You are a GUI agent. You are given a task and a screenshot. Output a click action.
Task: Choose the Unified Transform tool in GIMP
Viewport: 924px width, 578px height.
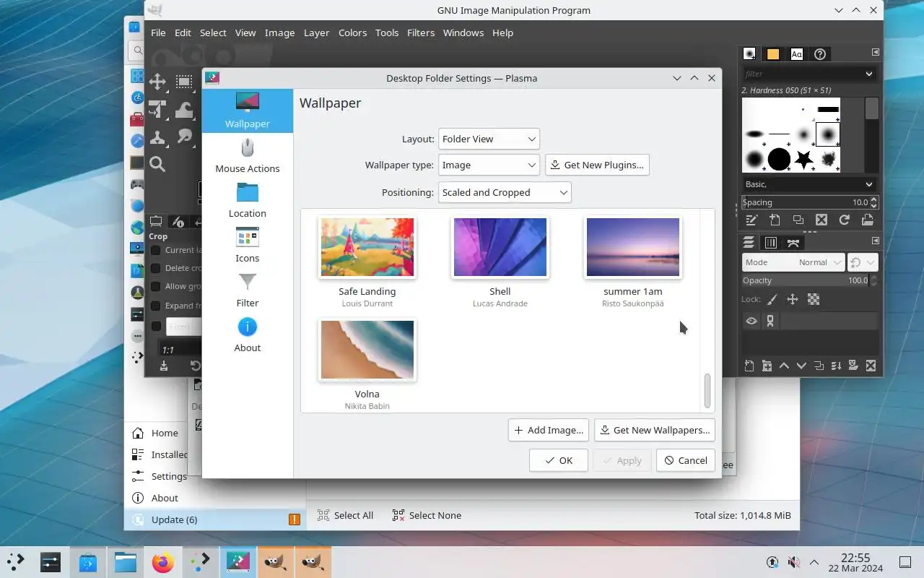[157, 109]
